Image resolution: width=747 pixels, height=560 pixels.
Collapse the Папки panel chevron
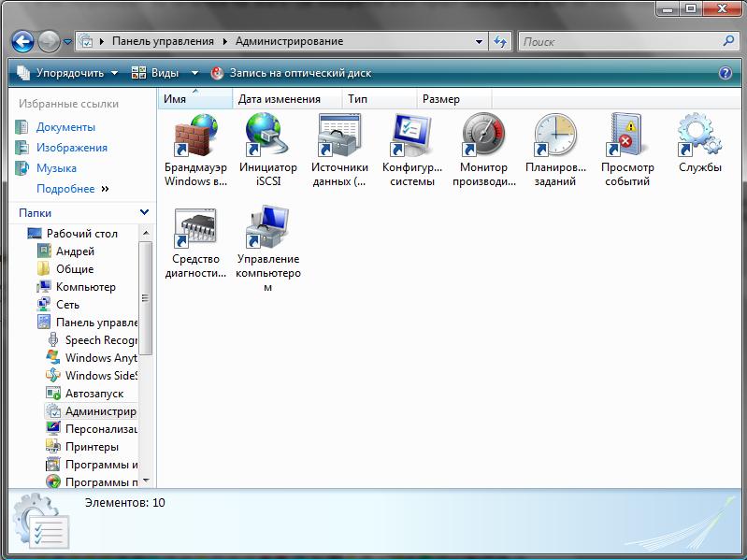point(144,212)
